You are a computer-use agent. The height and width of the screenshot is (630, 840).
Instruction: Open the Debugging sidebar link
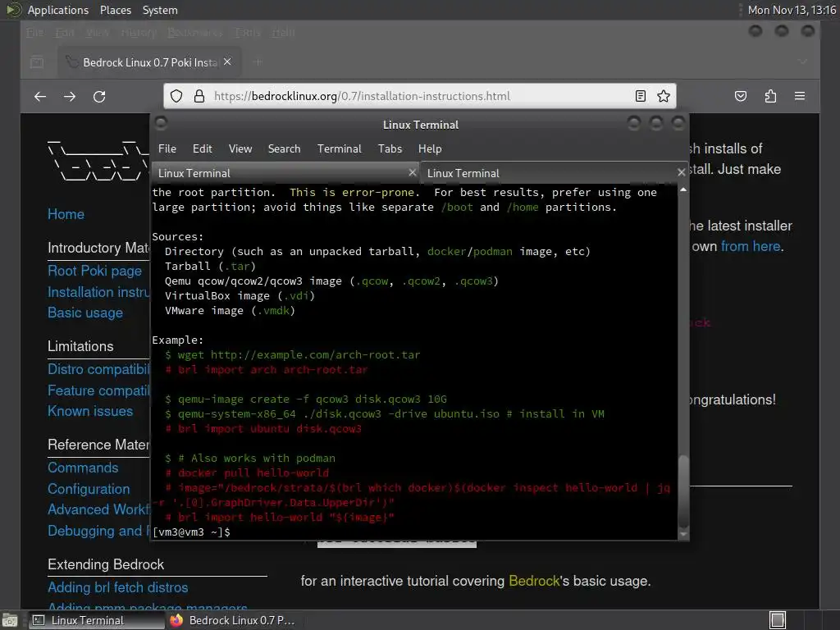pos(98,531)
